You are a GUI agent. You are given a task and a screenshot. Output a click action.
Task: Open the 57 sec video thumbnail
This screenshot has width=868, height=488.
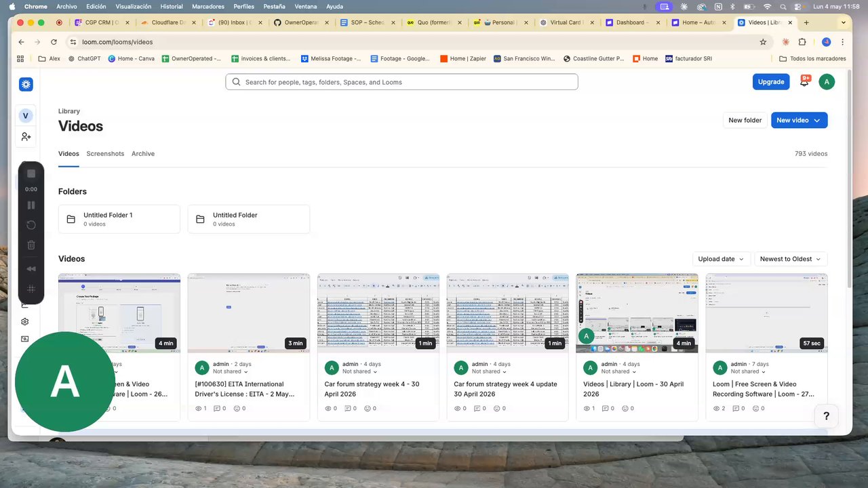(x=766, y=313)
